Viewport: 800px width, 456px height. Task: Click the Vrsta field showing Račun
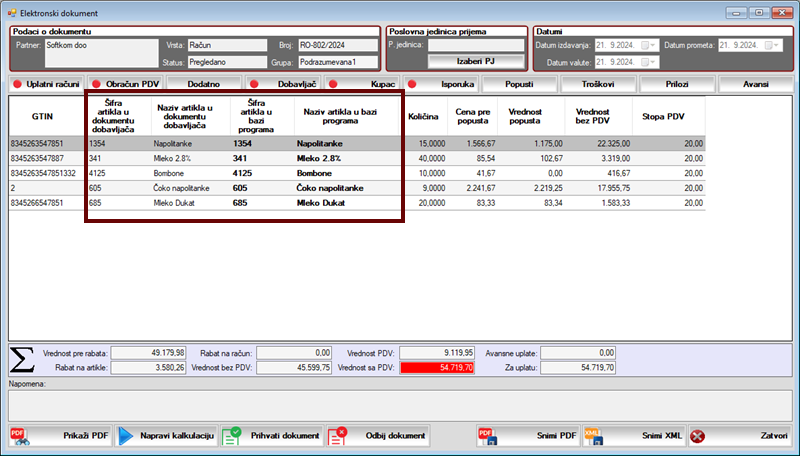click(x=227, y=45)
